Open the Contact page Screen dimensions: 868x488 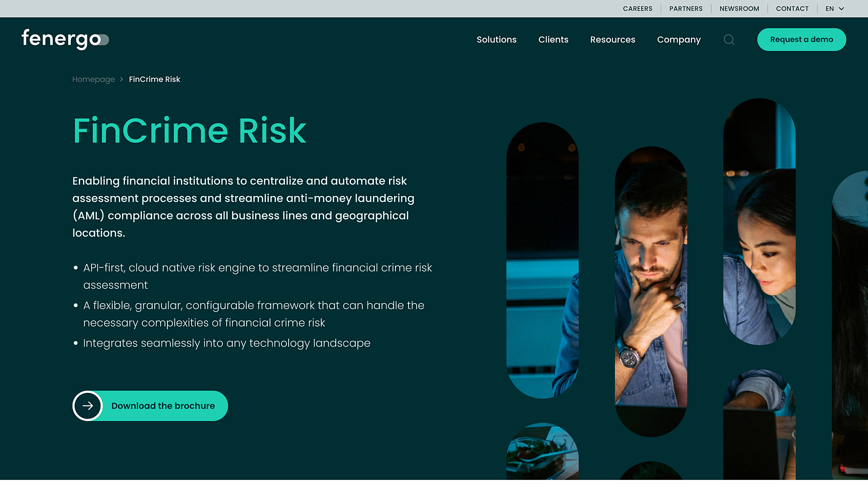(792, 8)
